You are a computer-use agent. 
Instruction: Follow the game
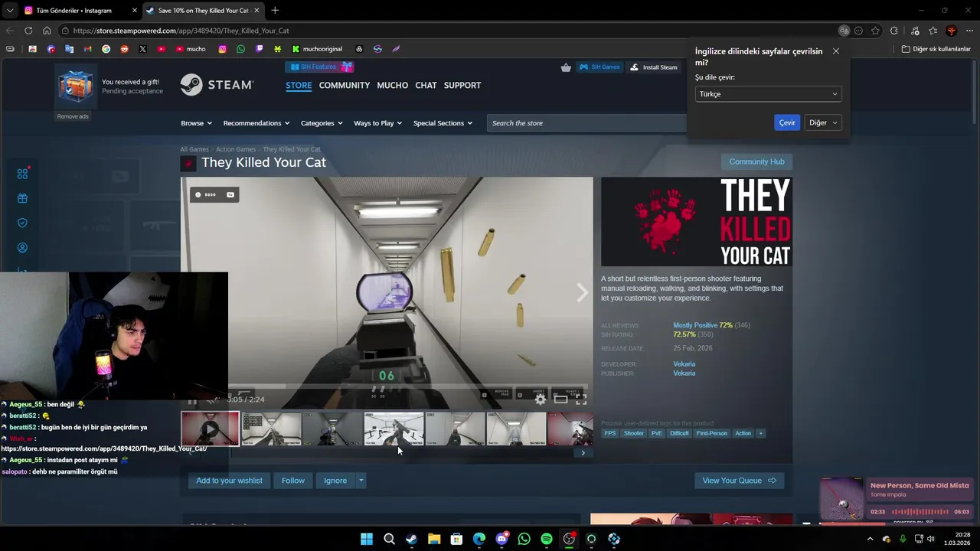point(293,481)
